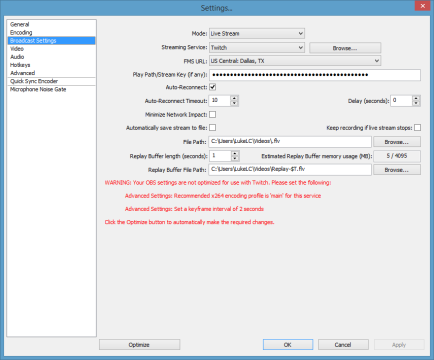Confirm settings with the OK button
This screenshot has width=434, height=360.
click(x=288, y=345)
